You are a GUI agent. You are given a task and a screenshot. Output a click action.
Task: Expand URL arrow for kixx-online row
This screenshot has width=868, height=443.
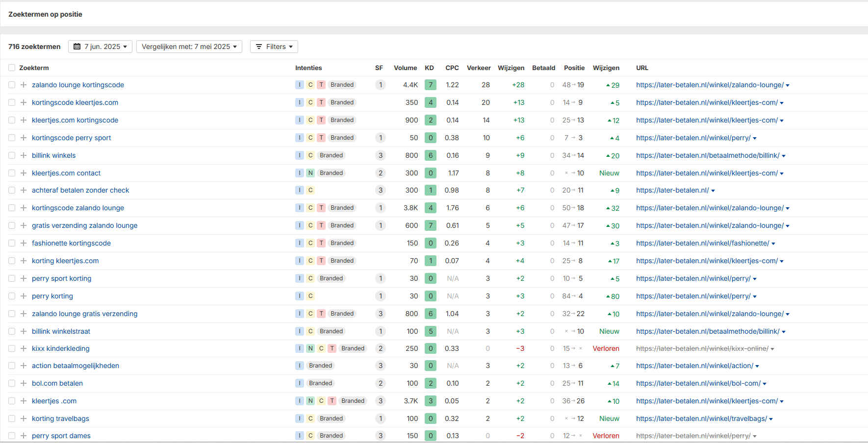click(772, 349)
